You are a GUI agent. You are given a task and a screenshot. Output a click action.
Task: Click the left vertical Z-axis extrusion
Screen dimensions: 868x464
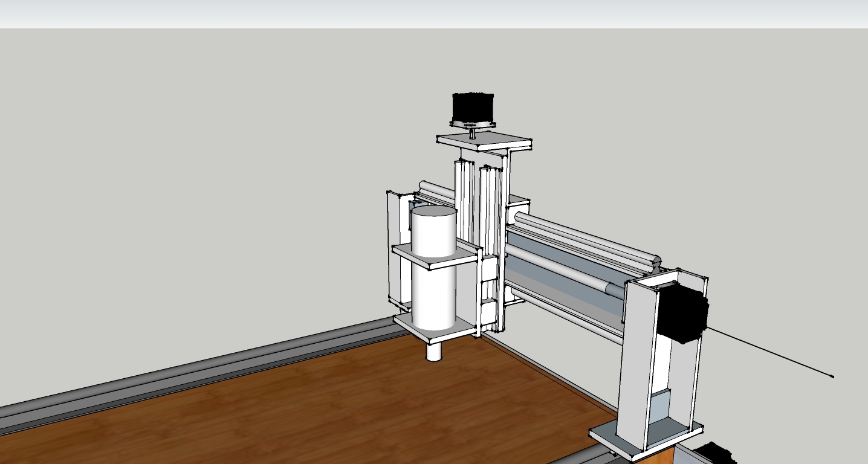tap(464, 199)
